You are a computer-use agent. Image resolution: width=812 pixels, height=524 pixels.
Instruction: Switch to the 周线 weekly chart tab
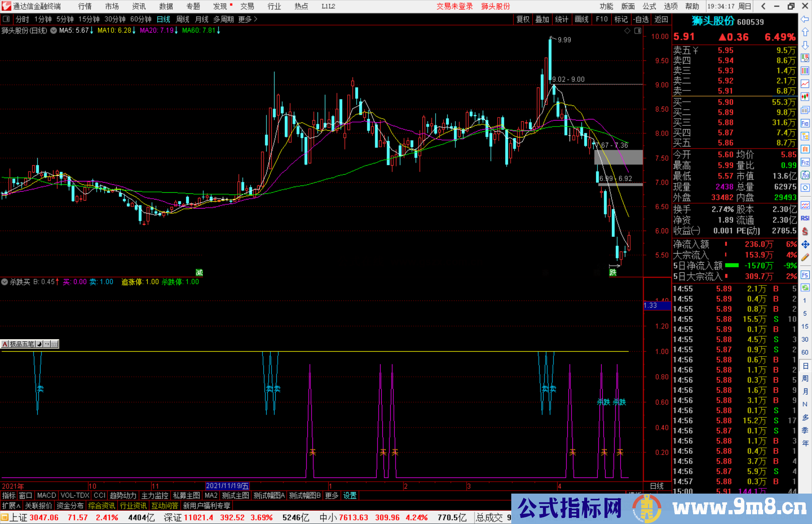pos(183,19)
